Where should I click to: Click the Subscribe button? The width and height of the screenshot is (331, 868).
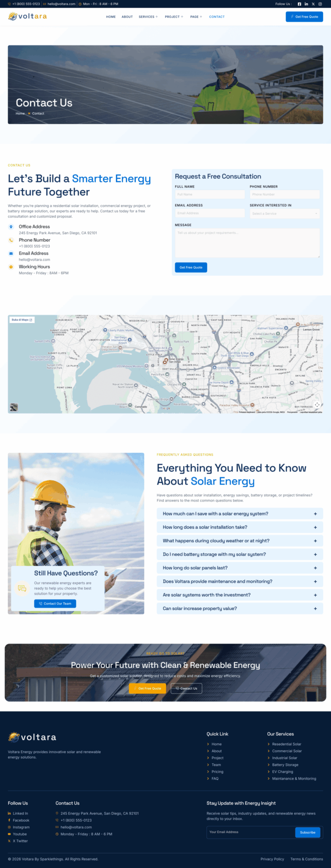[307, 832]
